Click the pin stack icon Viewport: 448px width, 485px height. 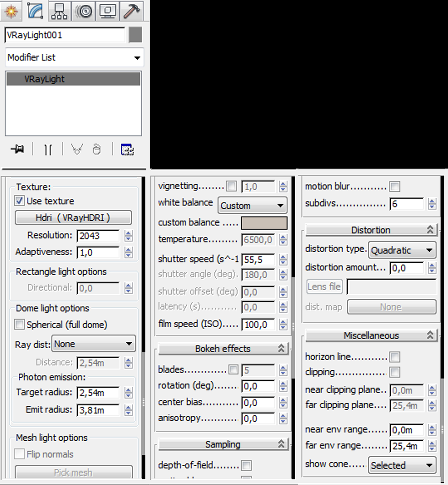pos(17,149)
